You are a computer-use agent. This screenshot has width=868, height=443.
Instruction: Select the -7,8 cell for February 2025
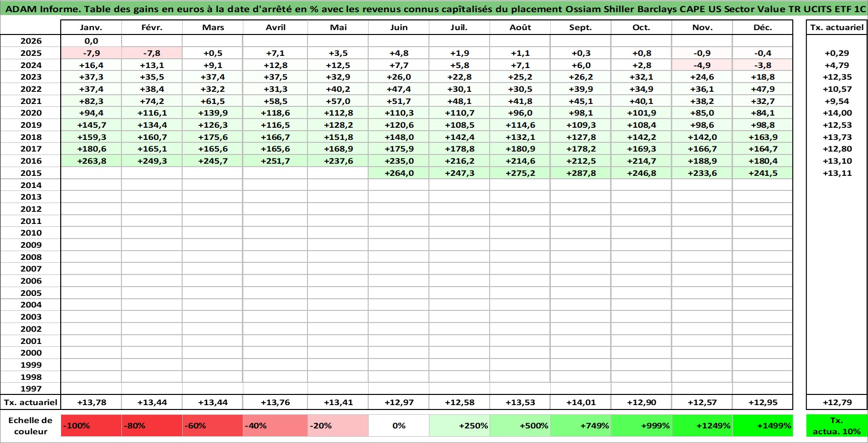pos(152,53)
